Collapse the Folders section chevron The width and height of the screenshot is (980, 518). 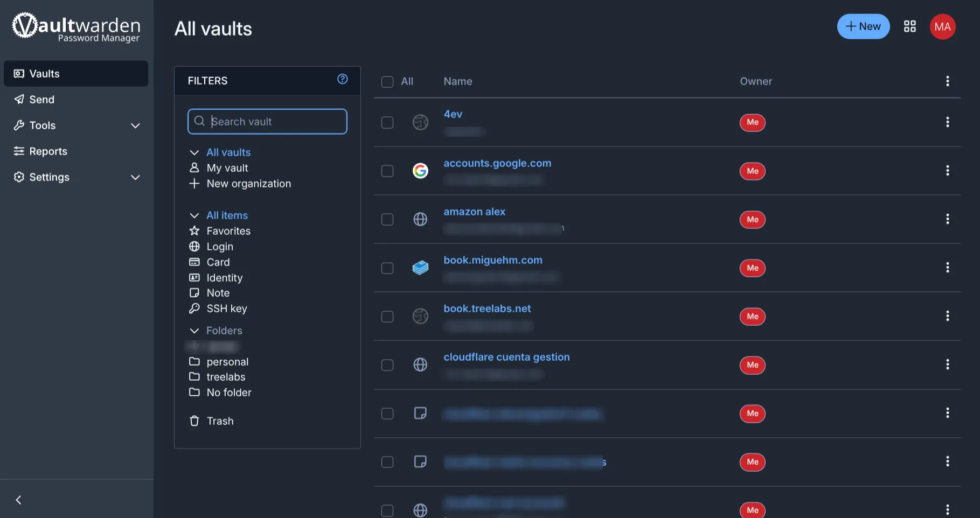tap(194, 331)
